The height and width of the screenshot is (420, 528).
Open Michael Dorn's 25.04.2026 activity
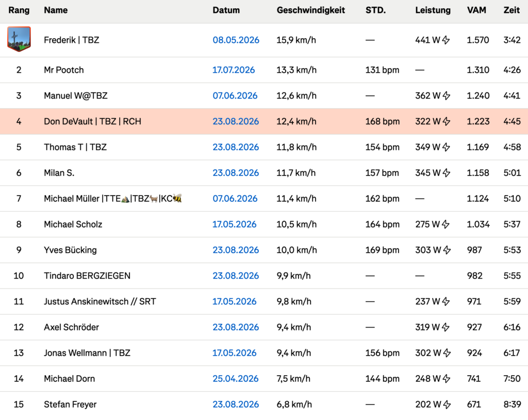coord(235,379)
